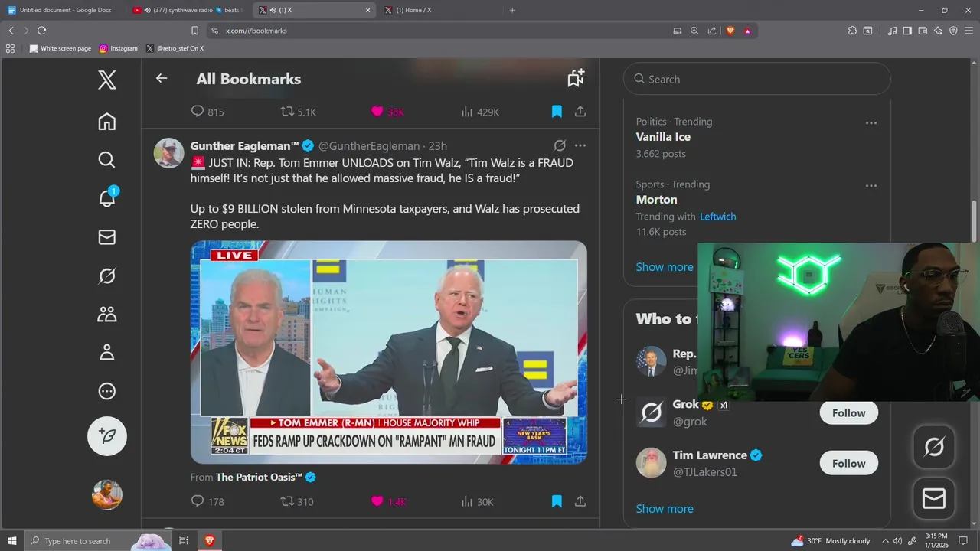Reply to Gunther Eagleman post with 178 replies

coord(207,501)
